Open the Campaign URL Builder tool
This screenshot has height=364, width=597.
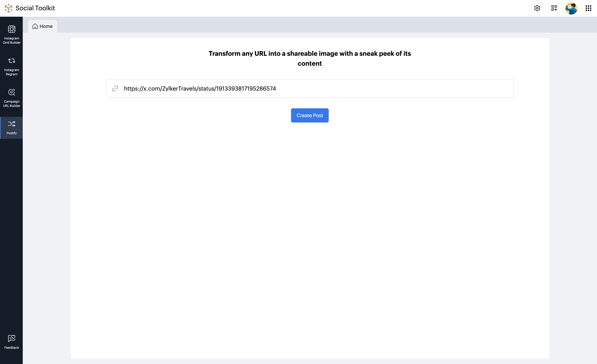tap(11, 98)
